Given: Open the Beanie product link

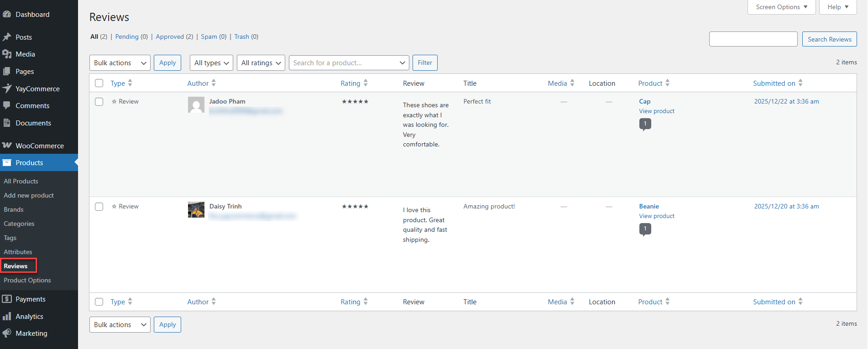Looking at the screenshot, I should [648, 206].
